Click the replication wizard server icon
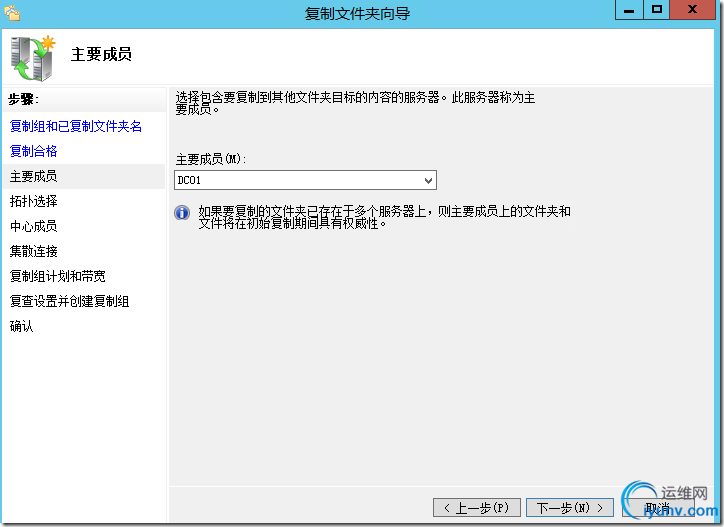Screen dimensions: 724x527 31,59
